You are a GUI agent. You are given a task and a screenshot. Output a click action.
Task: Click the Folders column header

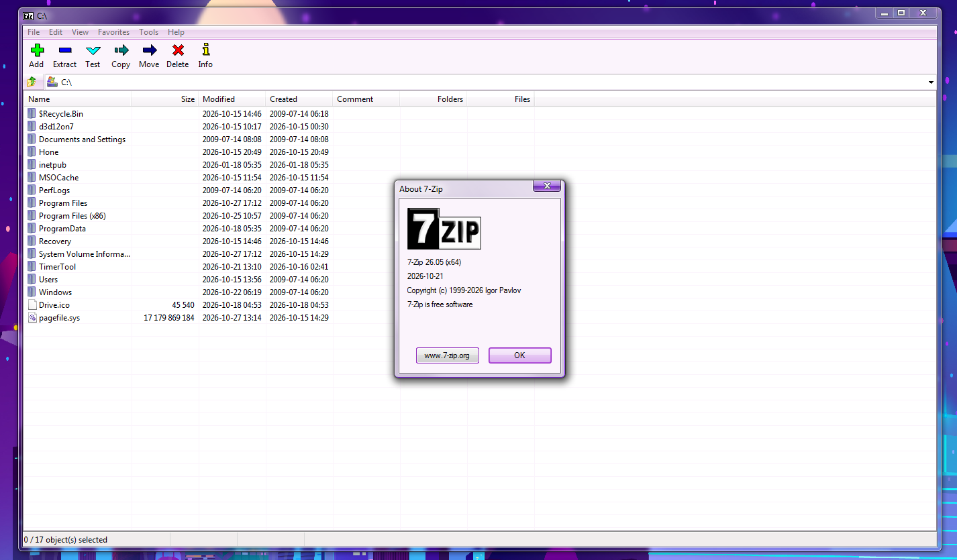tap(434, 99)
